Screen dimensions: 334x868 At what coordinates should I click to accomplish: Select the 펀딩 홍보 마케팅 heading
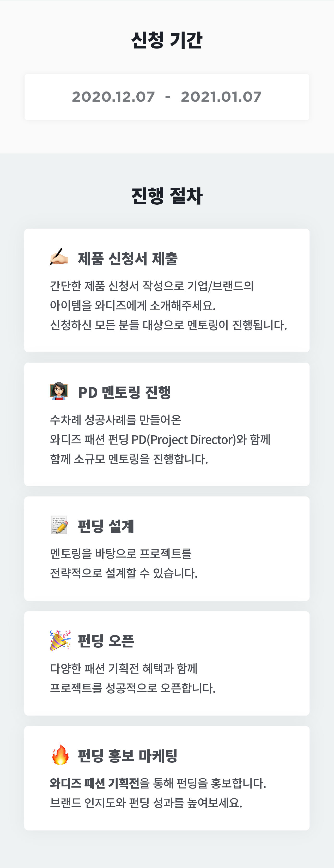tap(127, 756)
